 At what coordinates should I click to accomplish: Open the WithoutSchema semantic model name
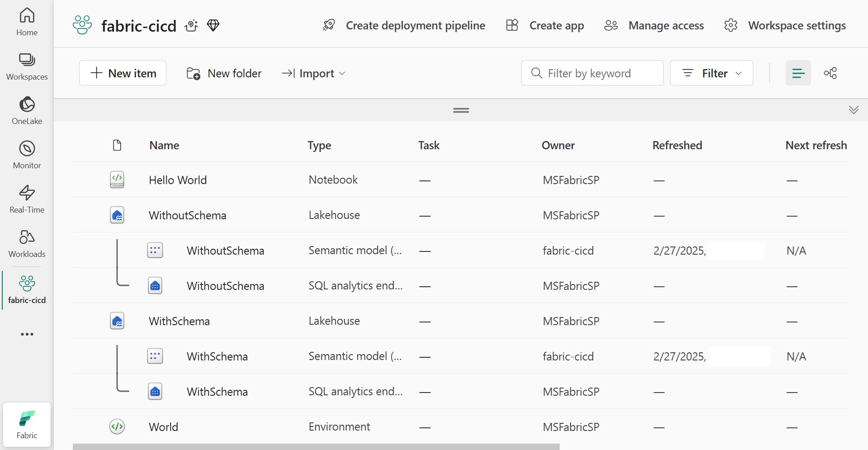[x=226, y=251]
